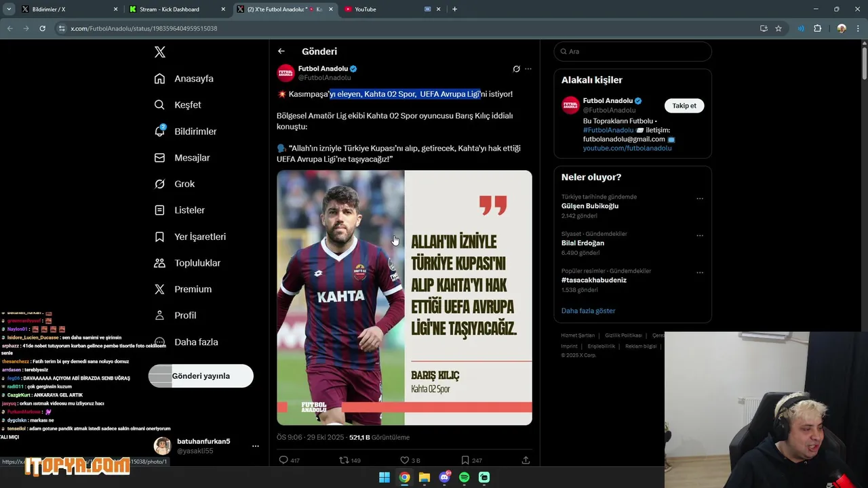Click Gönderi yayınla button
This screenshot has width=868, height=488.
[201, 376]
